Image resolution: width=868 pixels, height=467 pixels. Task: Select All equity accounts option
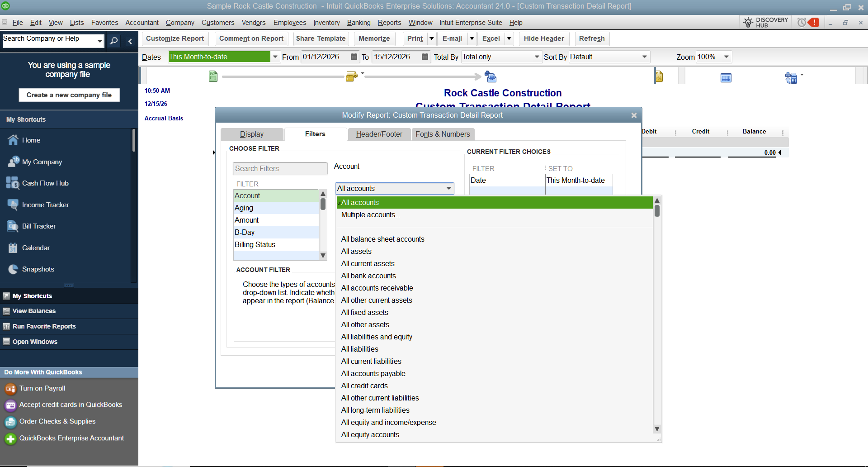(495, 435)
